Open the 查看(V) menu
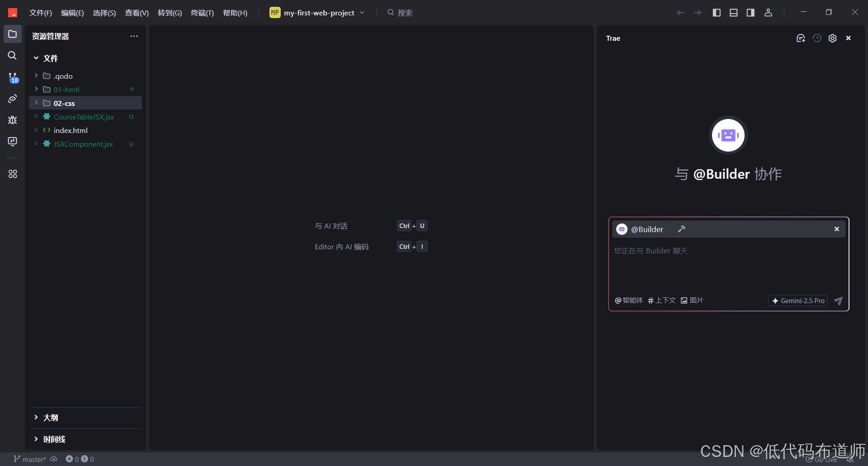868x466 pixels. click(137, 13)
